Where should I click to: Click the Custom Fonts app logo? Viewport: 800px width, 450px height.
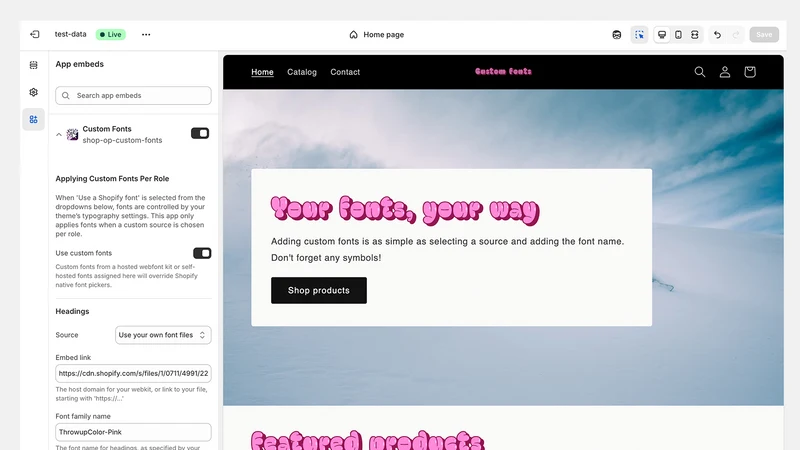point(72,135)
